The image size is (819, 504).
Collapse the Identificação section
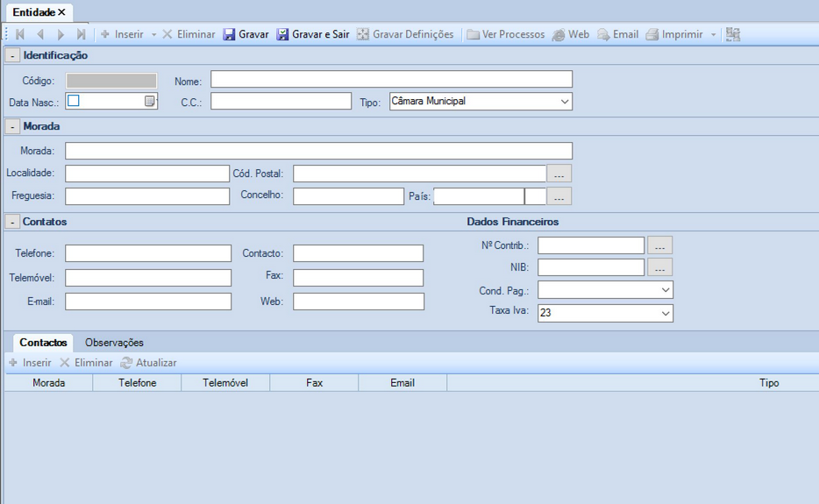pos(12,55)
